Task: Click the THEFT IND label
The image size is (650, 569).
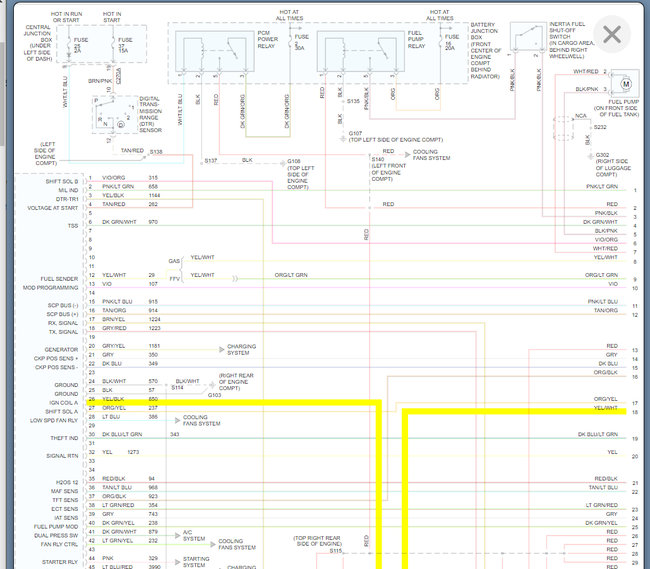Action: point(64,438)
